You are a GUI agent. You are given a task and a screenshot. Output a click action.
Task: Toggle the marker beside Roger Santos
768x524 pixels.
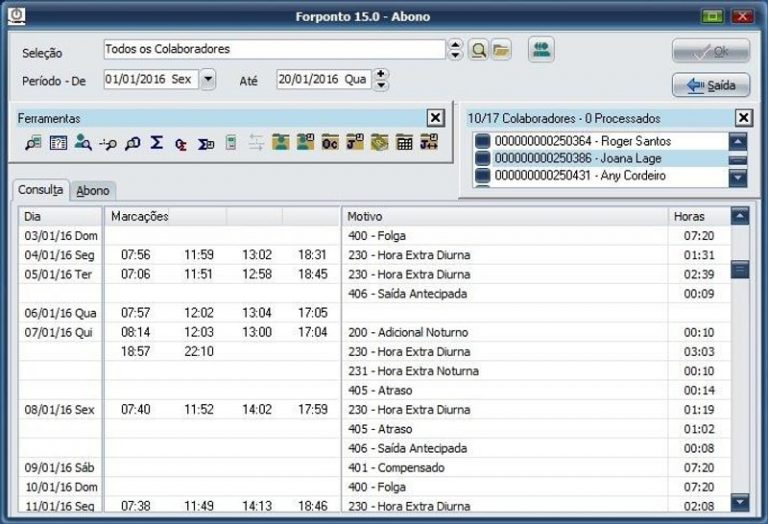click(x=482, y=142)
